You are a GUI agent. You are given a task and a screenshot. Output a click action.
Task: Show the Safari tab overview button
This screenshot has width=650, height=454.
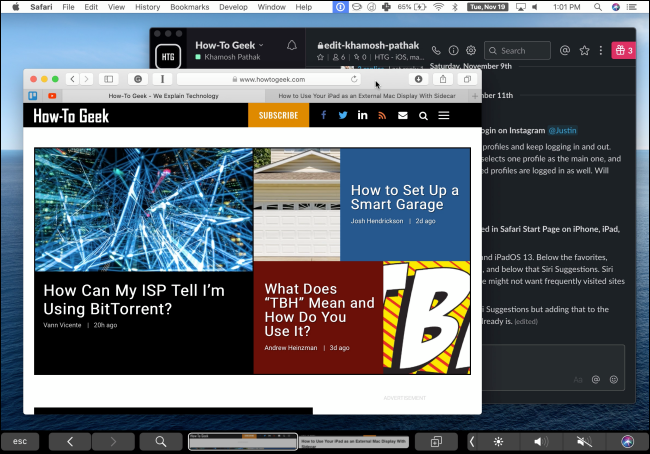[x=467, y=79]
